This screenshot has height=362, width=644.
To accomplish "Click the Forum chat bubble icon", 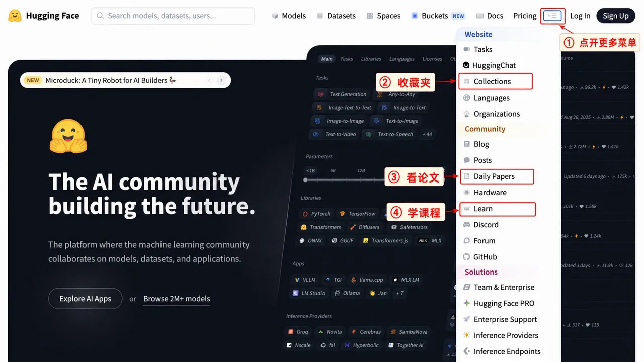I will 467,241.
